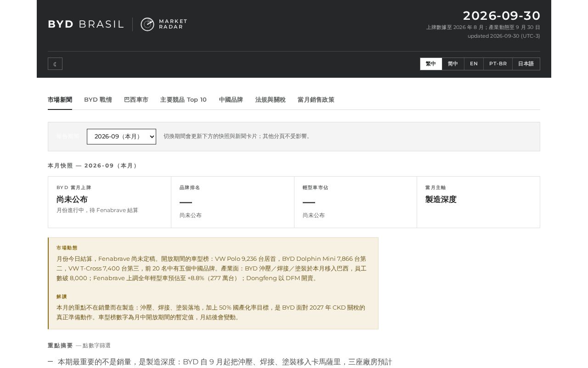Switch language to EN
The image size is (588, 368).
474,64
